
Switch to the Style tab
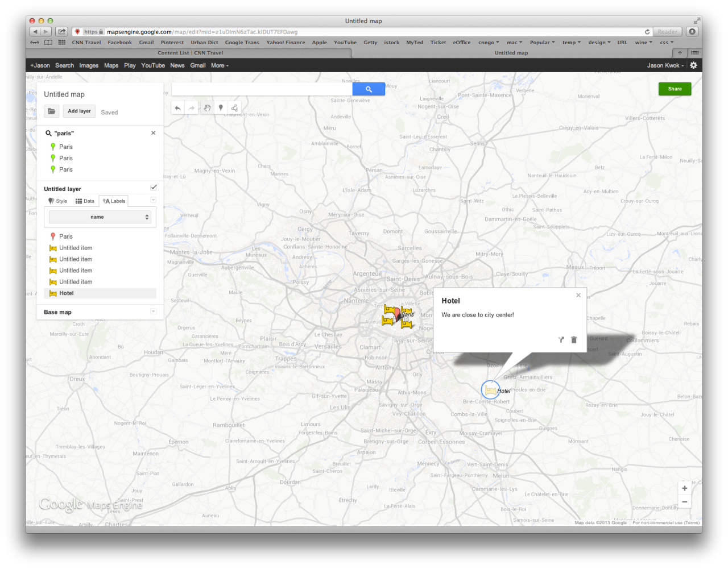tap(57, 201)
